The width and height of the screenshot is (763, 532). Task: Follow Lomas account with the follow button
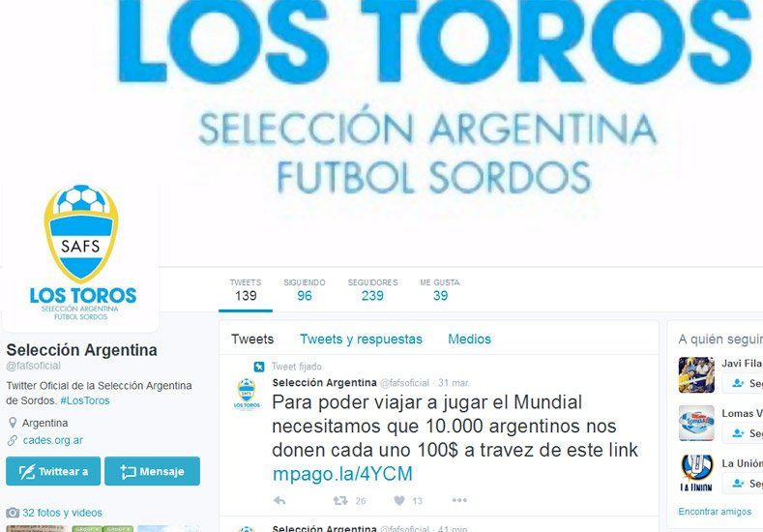[x=743, y=433]
